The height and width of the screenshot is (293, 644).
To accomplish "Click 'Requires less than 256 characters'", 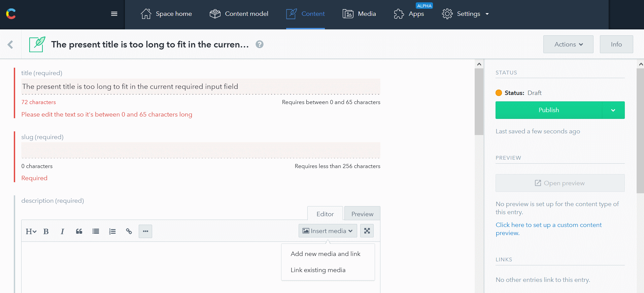I will 338,166.
